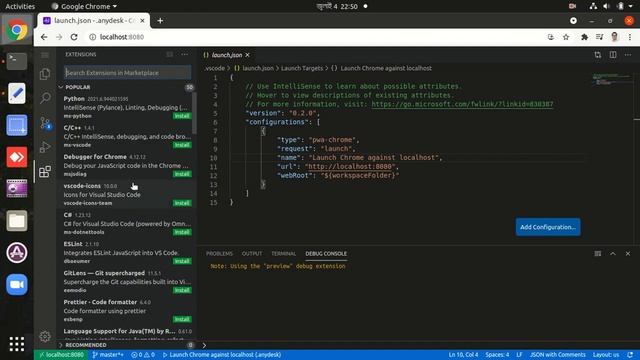Open Language Support for Java extension row
640x360 pixels.
[127, 334]
